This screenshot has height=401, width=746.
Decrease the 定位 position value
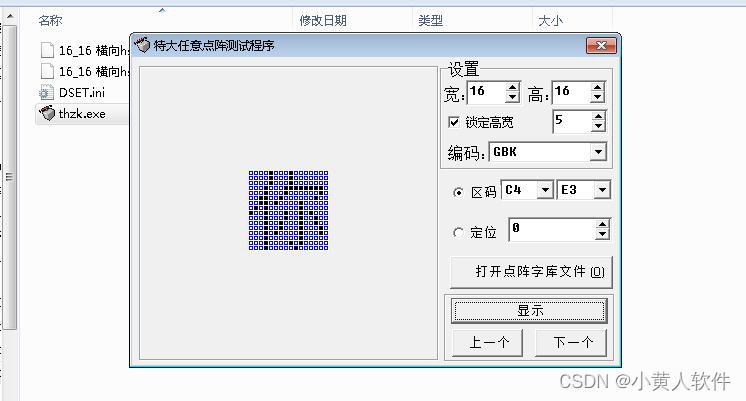coord(602,235)
